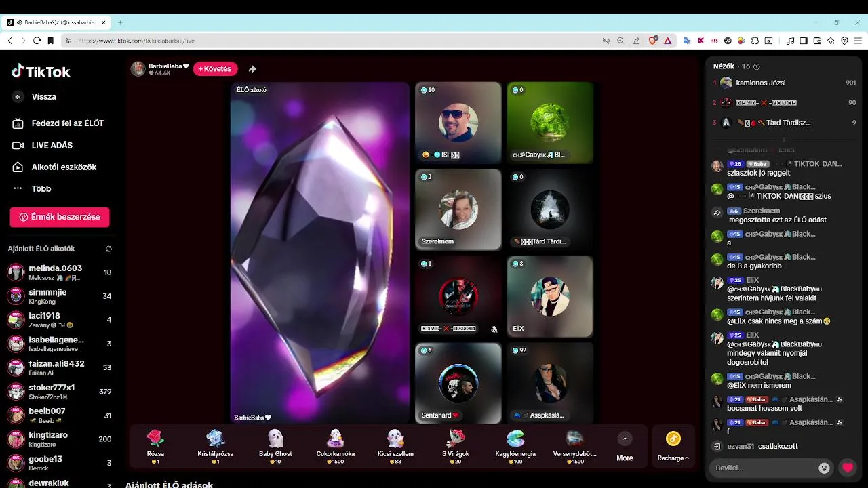Open EliX guest tile
The width and height of the screenshot is (868, 488).
pos(550,296)
